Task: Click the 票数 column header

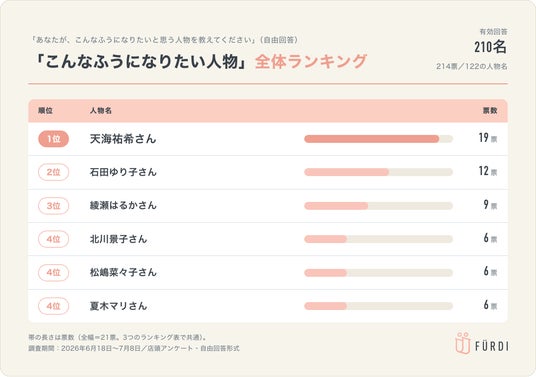Action: tap(490, 110)
